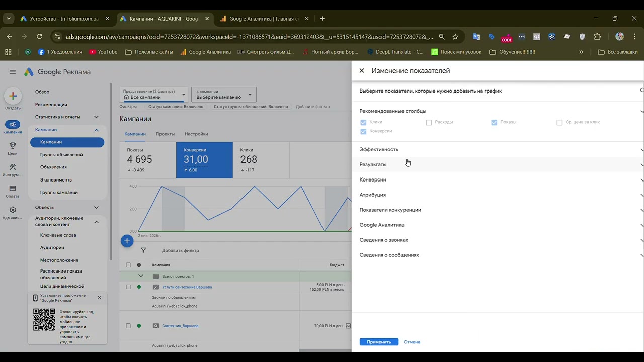The image size is (644, 362).
Task: Expand the Показатели конкуренции section
Action: click(498, 210)
